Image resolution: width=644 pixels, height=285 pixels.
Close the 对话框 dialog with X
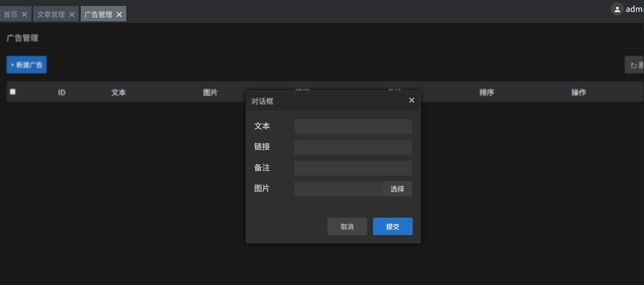(411, 100)
